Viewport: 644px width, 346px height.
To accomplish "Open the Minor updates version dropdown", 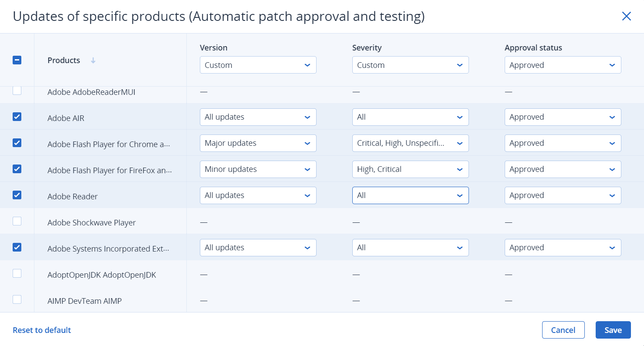I will 258,169.
